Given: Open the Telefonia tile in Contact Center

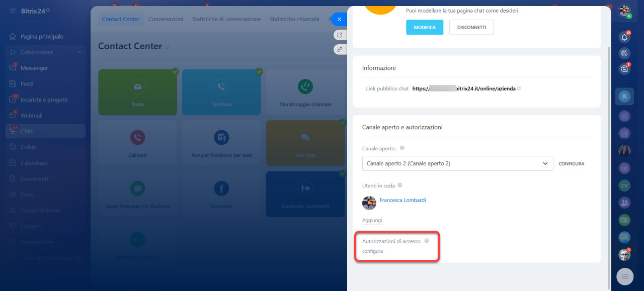Looking at the screenshot, I should [x=221, y=92].
